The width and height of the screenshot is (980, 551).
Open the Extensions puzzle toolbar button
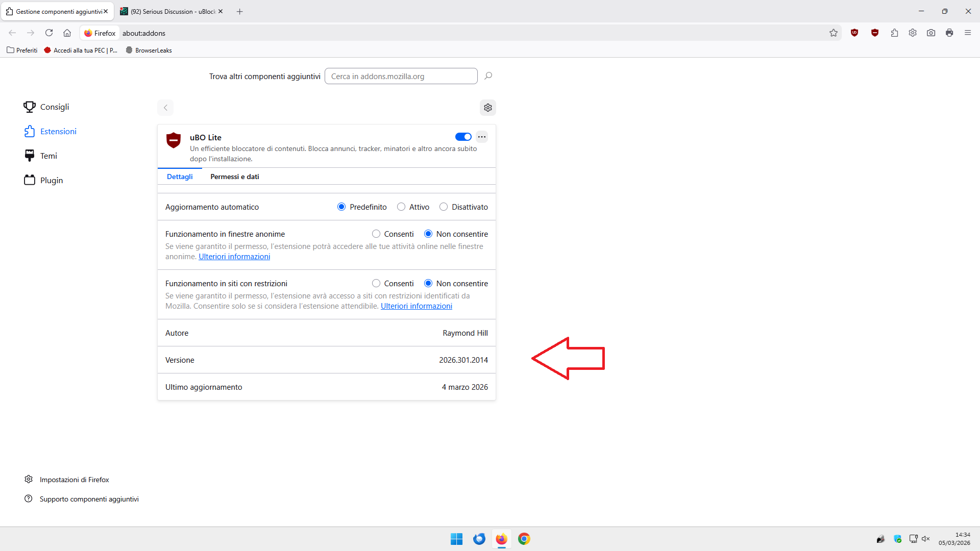(894, 33)
